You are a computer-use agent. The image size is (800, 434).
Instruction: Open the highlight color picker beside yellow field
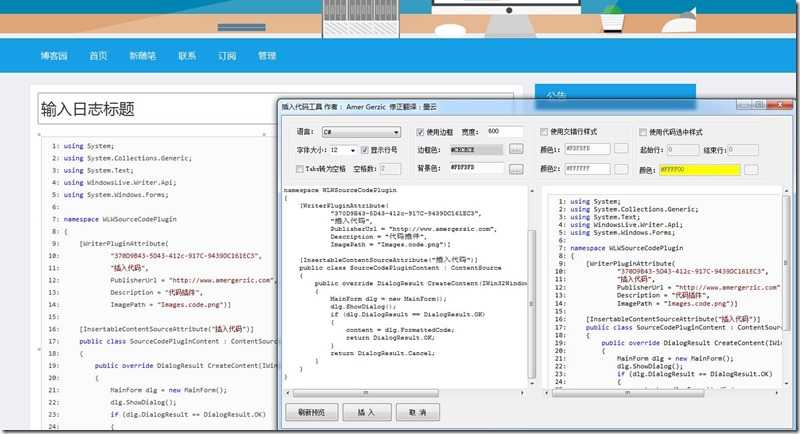pos(751,169)
